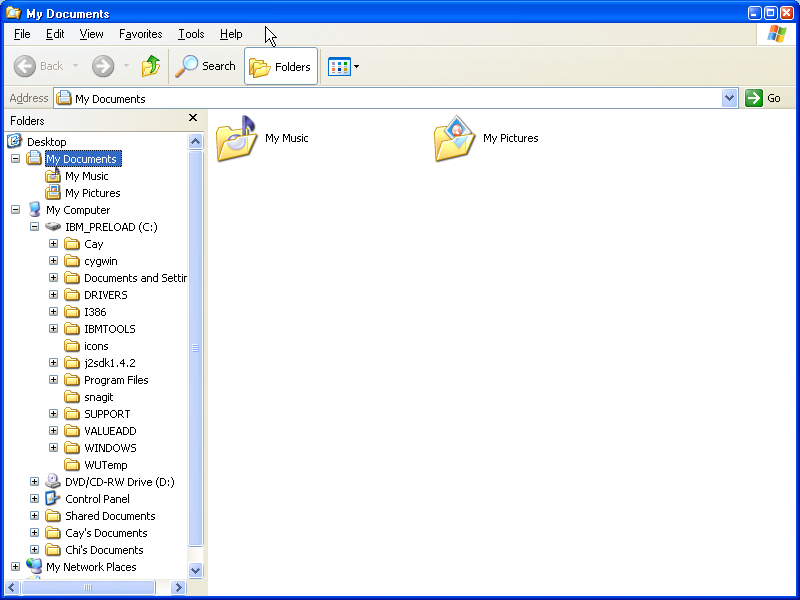Screen dimensions: 800x600
Task: Open the Back history dropdown arrow
Action: pos(76,66)
